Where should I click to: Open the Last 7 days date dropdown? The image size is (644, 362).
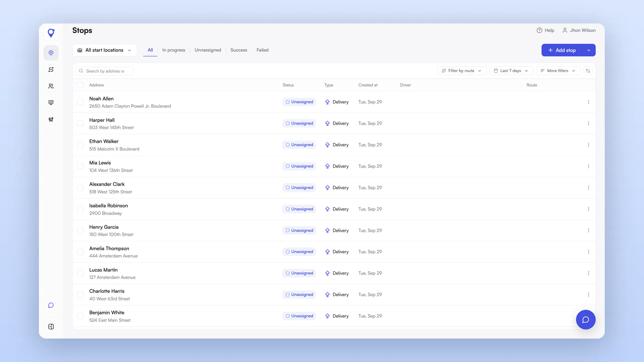click(511, 71)
